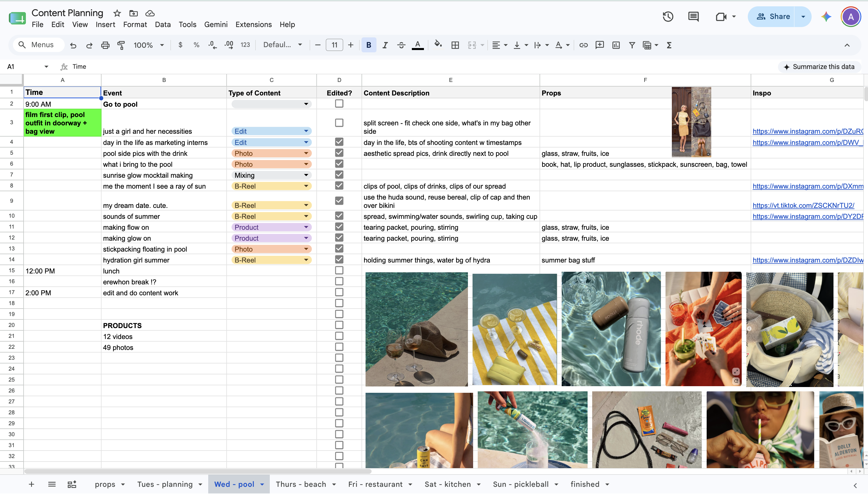868x494 pixels.
Task: Click the Gemini sparkle icon
Action: click(x=826, y=16)
